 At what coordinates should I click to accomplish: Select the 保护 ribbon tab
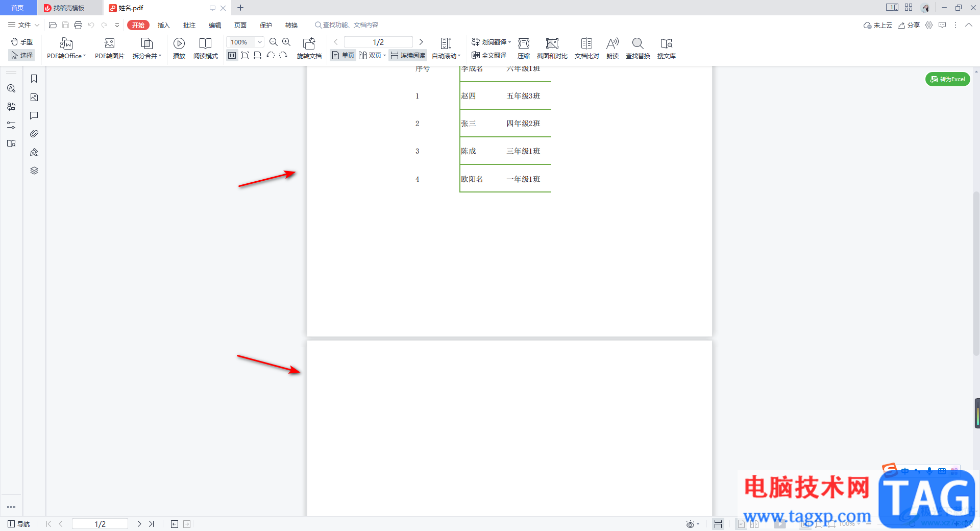point(266,25)
